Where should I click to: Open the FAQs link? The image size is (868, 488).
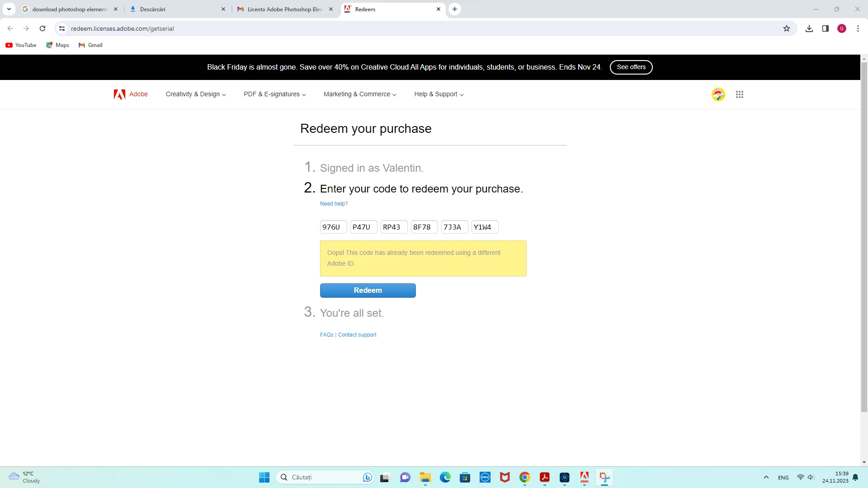(327, 335)
